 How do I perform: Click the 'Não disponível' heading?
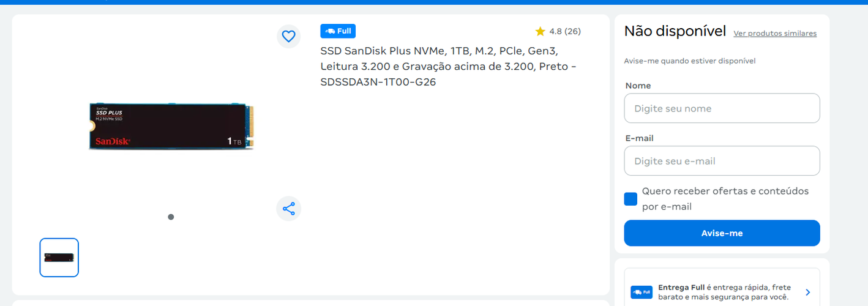[x=675, y=31]
